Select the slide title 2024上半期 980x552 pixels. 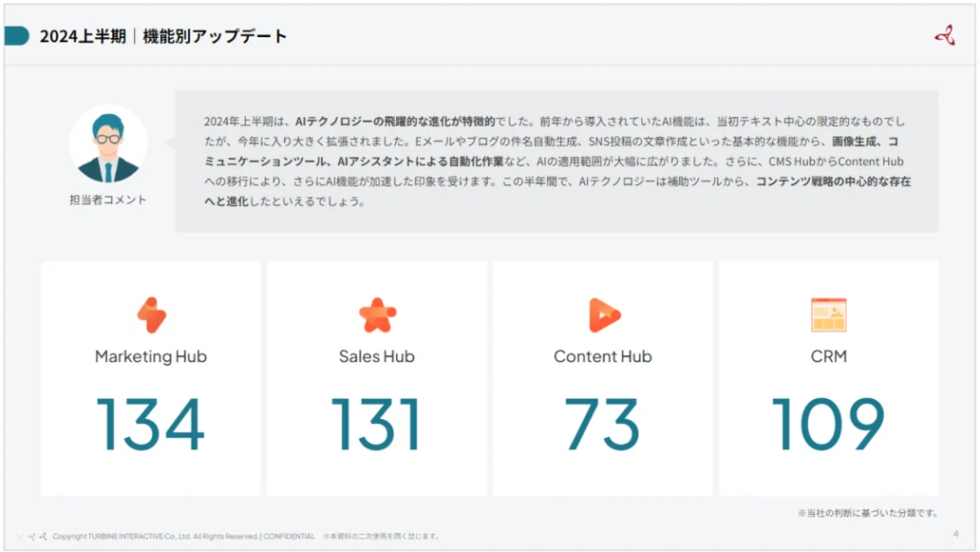[83, 36]
